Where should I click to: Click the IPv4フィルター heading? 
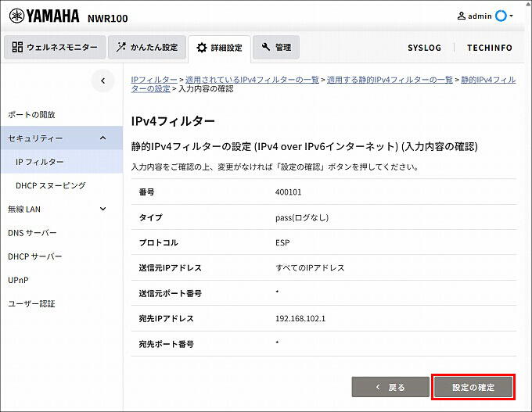pos(173,121)
